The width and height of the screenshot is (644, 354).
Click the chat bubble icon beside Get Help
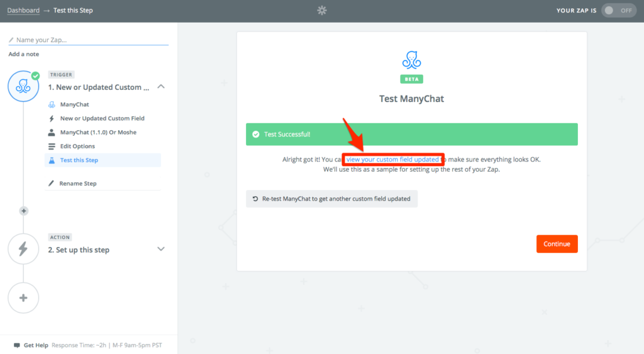coord(17,345)
